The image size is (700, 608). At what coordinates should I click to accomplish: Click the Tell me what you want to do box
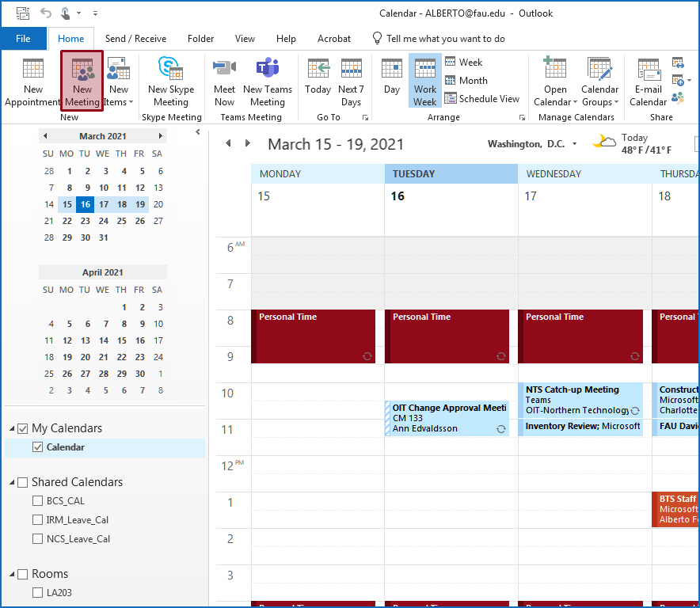[x=445, y=39]
